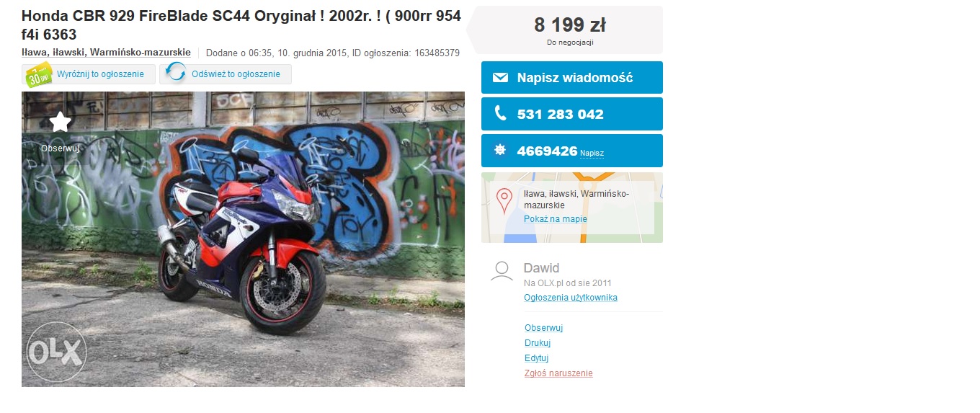Click phone number 531 283 042
The height and width of the screenshot is (413, 980).
point(561,114)
